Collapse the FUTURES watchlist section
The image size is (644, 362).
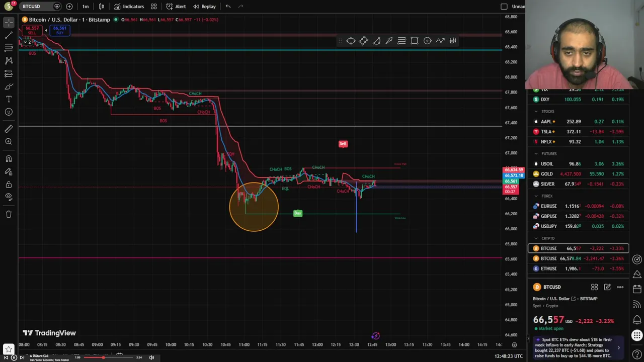coord(536,153)
